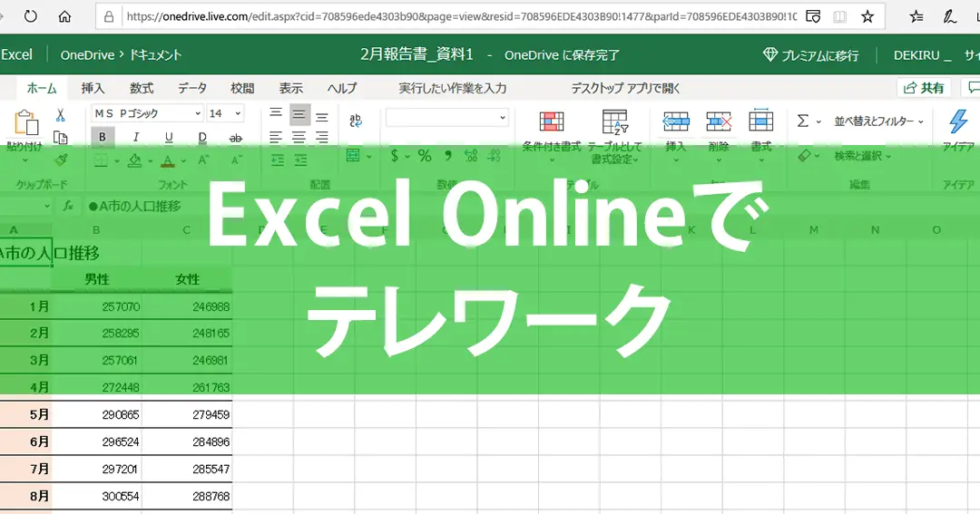Click the Borders icon
Screen dimensions: 980x514
click(x=101, y=160)
